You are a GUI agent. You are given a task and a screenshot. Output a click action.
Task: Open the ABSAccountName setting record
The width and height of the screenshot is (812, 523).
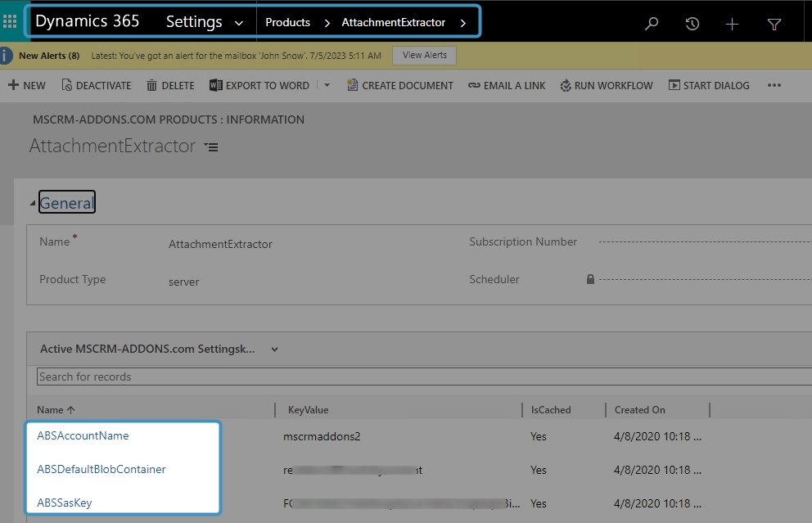point(83,436)
